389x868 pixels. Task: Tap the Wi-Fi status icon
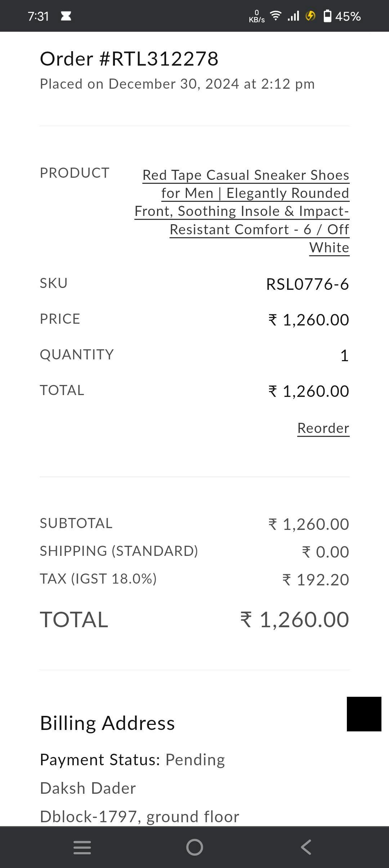[x=276, y=15]
